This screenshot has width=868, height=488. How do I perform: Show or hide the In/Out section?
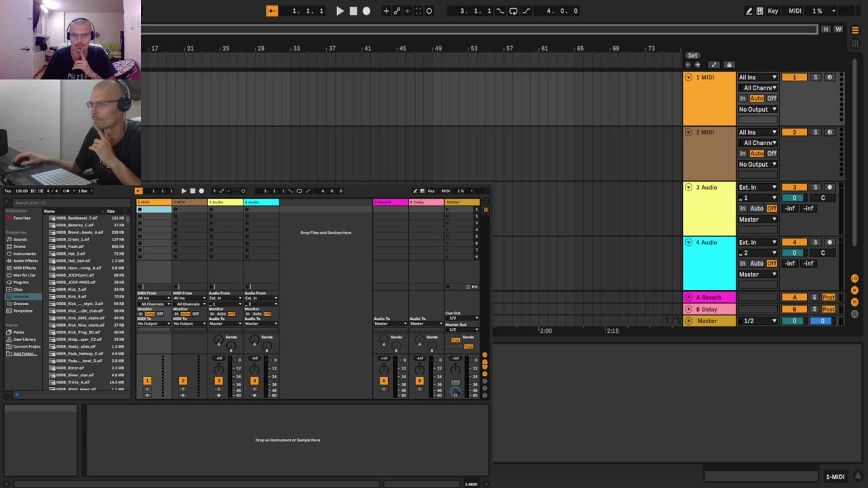tap(854, 279)
